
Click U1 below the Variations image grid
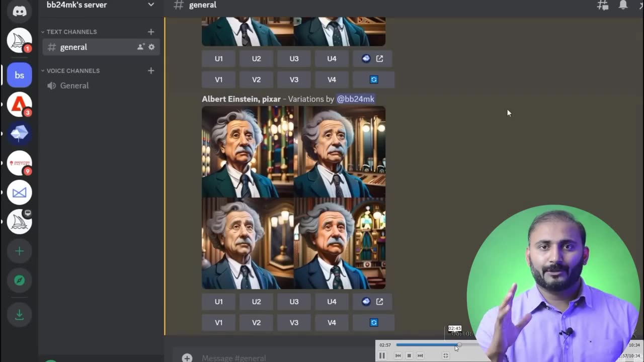(x=219, y=302)
